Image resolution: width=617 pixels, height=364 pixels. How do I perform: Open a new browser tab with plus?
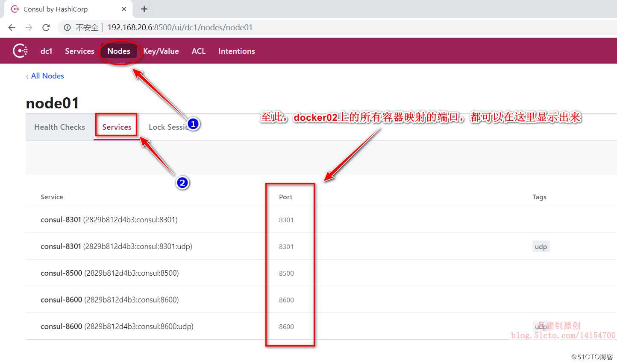click(x=144, y=9)
